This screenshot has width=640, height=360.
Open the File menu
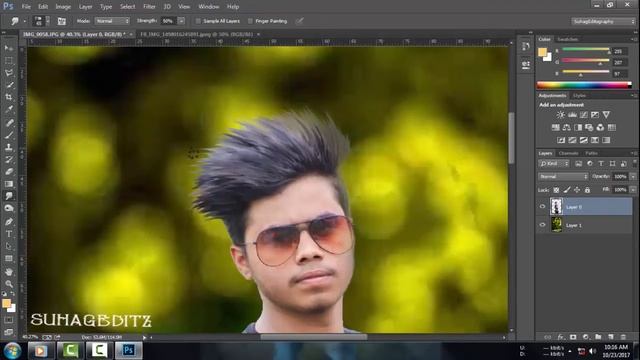(x=26, y=7)
